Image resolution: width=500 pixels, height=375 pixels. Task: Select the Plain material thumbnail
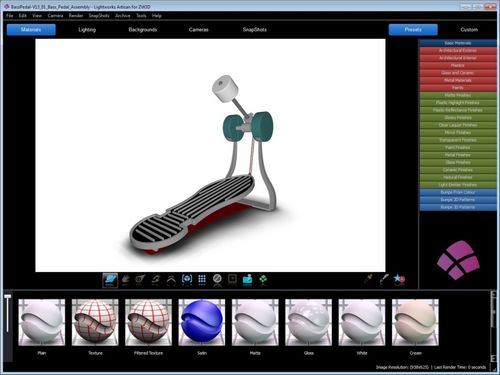click(42, 322)
